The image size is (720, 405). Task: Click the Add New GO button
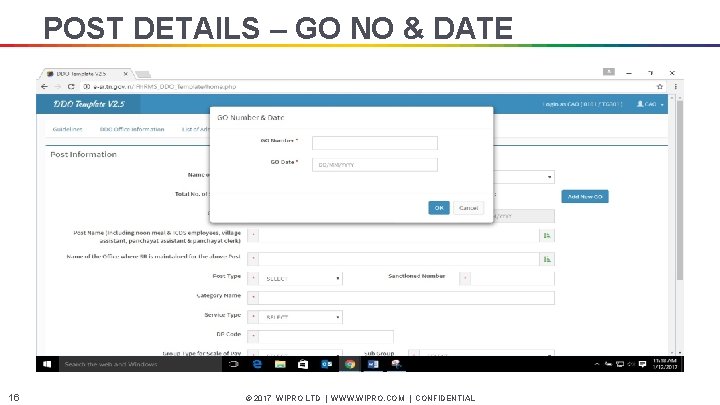coord(585,197)
